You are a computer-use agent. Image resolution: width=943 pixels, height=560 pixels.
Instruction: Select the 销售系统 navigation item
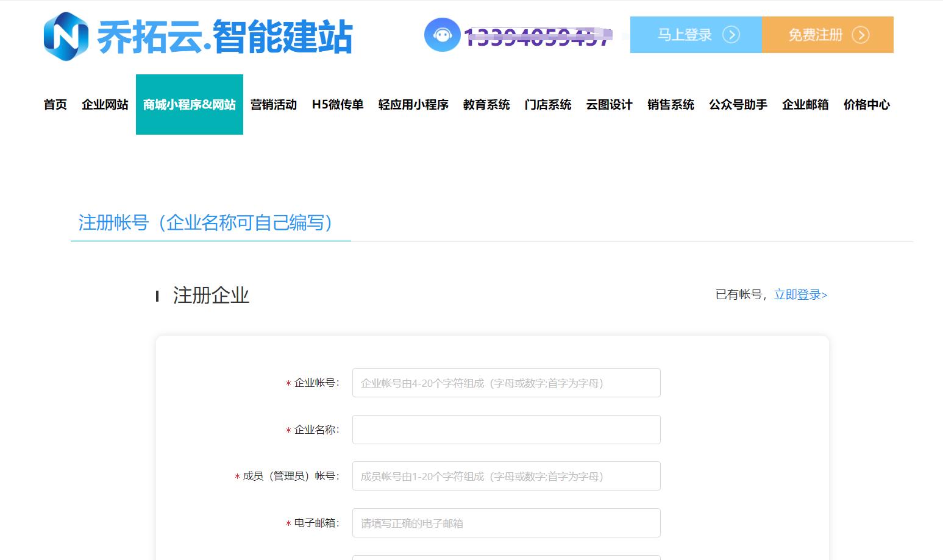click(x=670, y=105)
